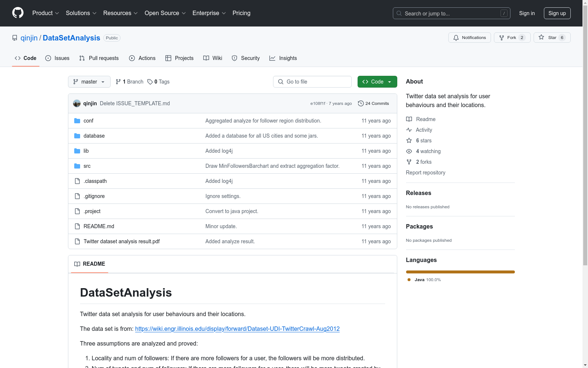
Task: Click the star icon beside 6 stars
Action: pos(409,141)
